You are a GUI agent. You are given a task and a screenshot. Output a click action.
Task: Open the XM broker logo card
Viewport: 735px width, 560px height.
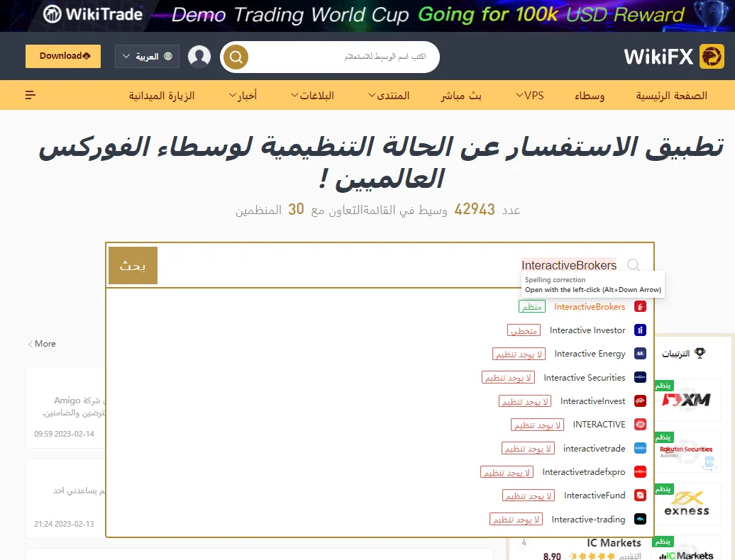(688, 400)
